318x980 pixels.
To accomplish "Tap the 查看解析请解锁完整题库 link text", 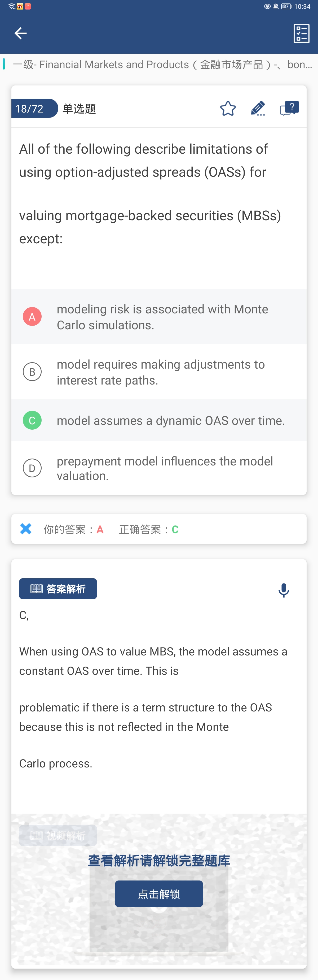I will 159,861.
